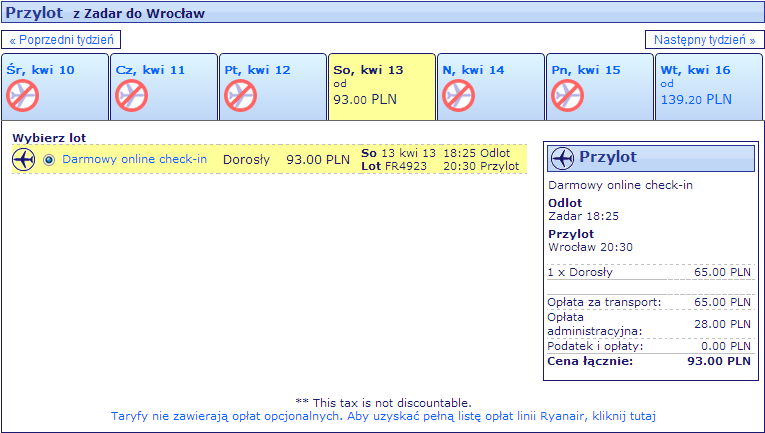
Task: Click the no-flight icon on Śr, kwi 10
Action: (22, 96)
